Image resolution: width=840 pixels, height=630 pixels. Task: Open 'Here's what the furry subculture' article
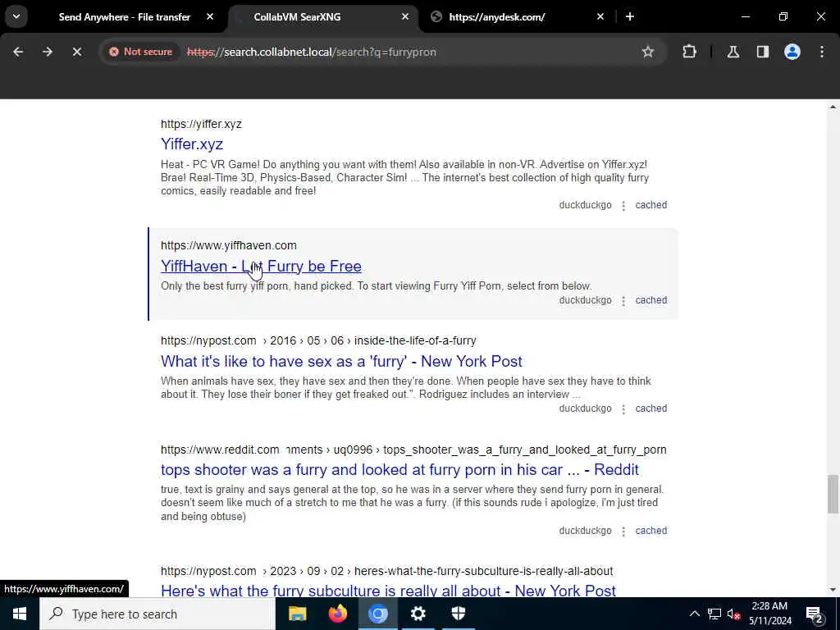[388, 591]
